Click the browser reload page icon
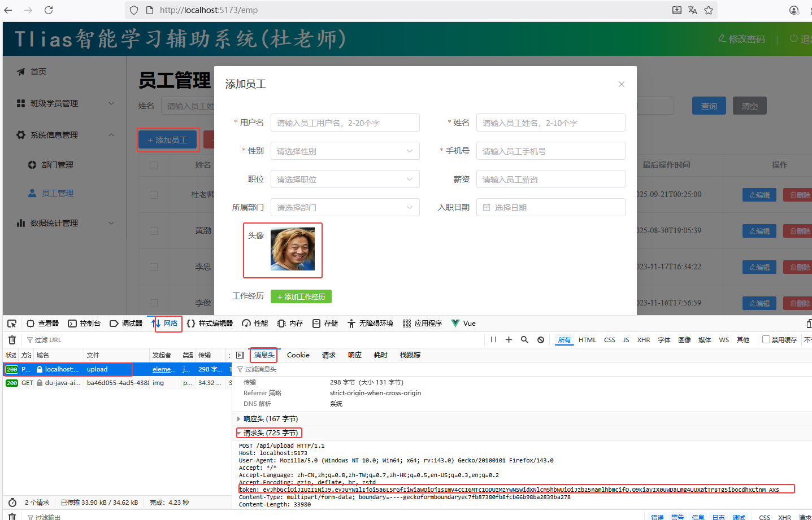The image size is (812, 520). click(x=49, y=10)
